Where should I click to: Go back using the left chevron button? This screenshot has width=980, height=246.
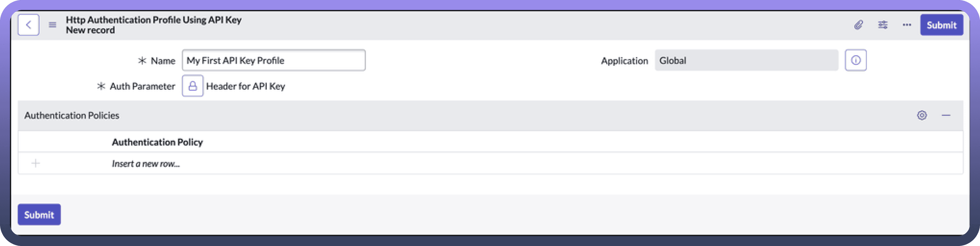click(28, 25)
